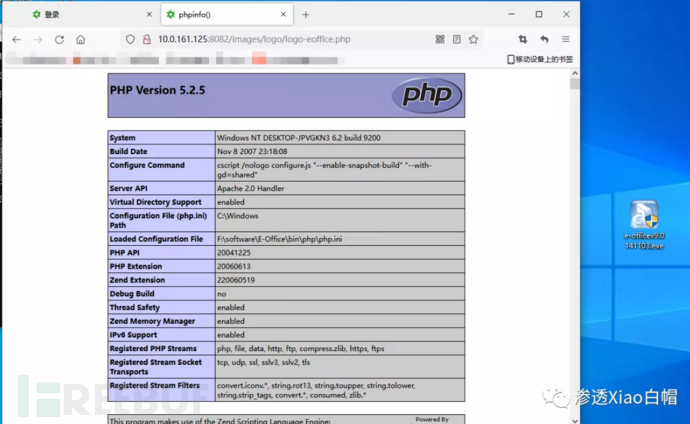
Task: Click the browser back arrow button
Action: (x=16, y=39)
